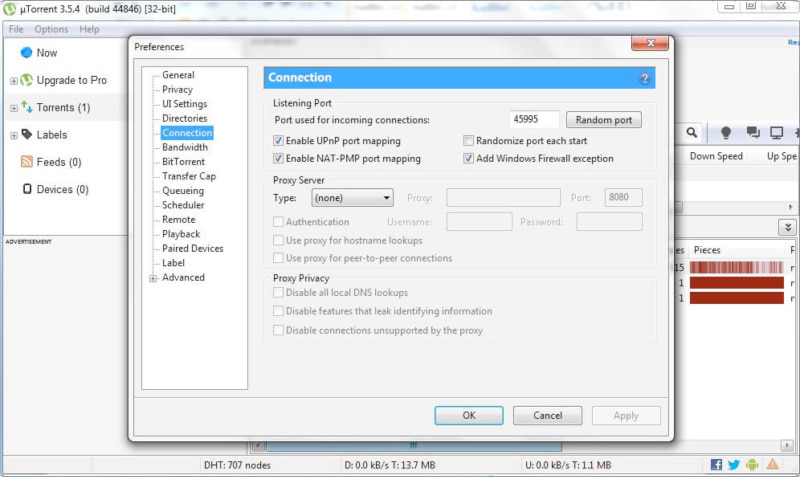The height and width of the screenshot is (477, 800).
Task: Select Privacy in preferences tree
Action: [x=177, y=89]
